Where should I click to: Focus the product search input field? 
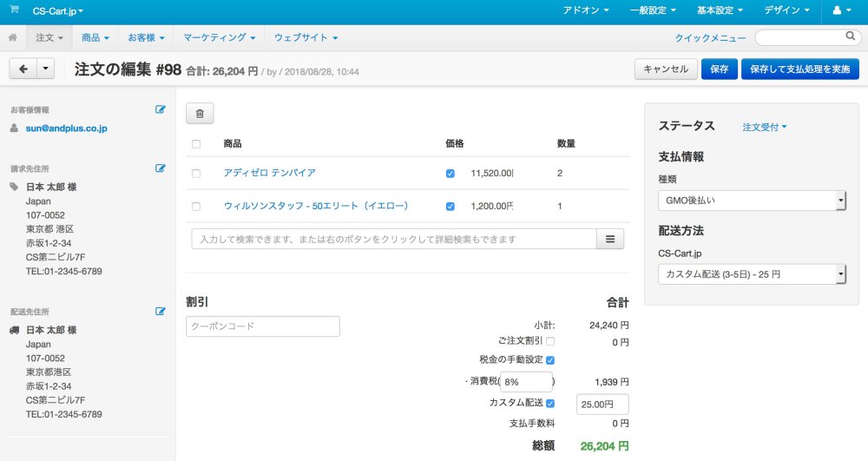(x=393, y=239)
